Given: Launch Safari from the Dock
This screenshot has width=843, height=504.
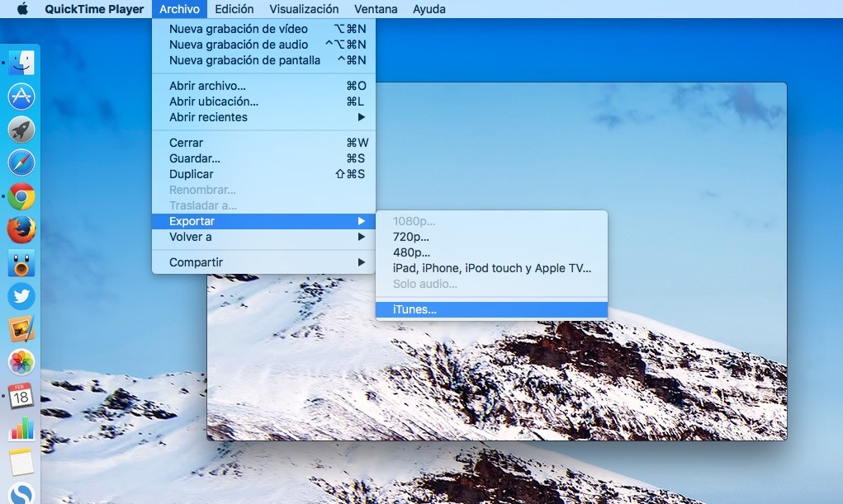Looking at the screenshot, I should point(21,163).
